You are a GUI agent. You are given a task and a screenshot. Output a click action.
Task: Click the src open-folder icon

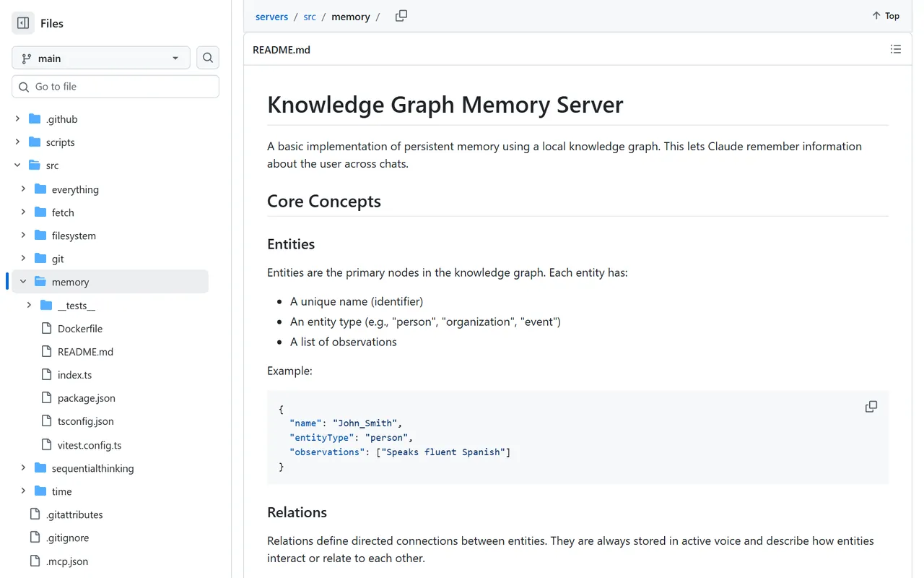coord(35,165)
